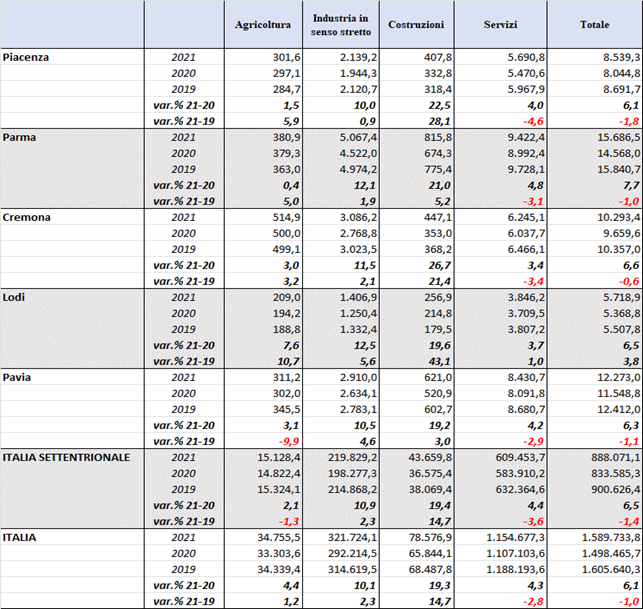Click Pavia year label 2019
This screenshot has height=609, width=643.
pyautogui.click(x=183, y=409)
